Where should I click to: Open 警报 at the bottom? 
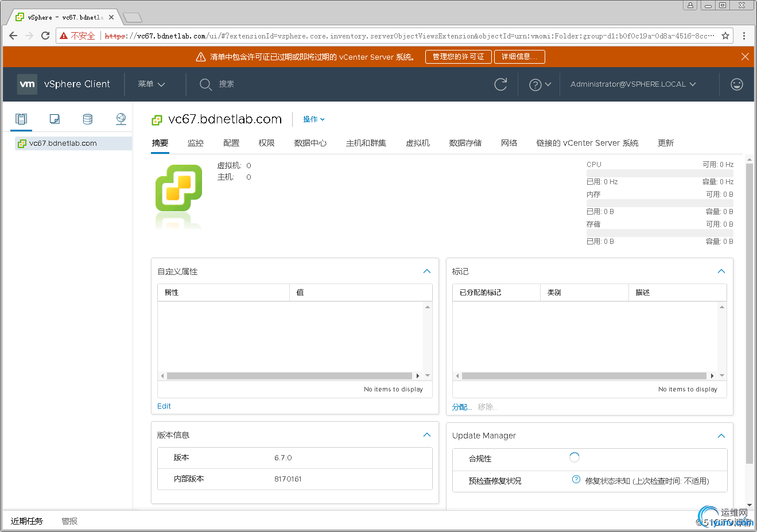pyautogui.click(x=69, y=521)
